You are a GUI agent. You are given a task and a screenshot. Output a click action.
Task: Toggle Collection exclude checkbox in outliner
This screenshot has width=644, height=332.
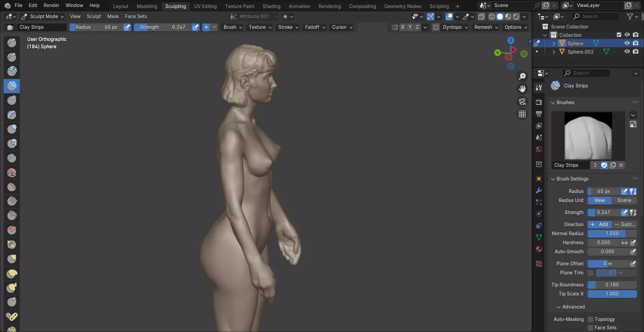(619, 35)
